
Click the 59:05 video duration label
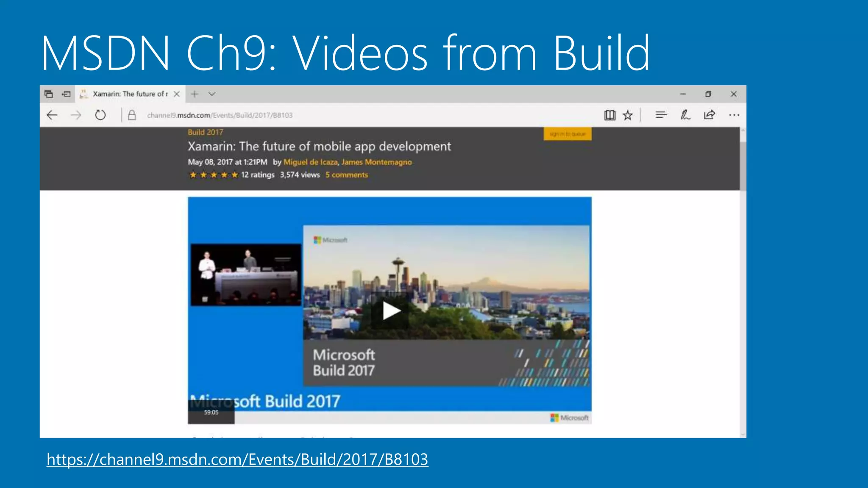pos(211,412)
